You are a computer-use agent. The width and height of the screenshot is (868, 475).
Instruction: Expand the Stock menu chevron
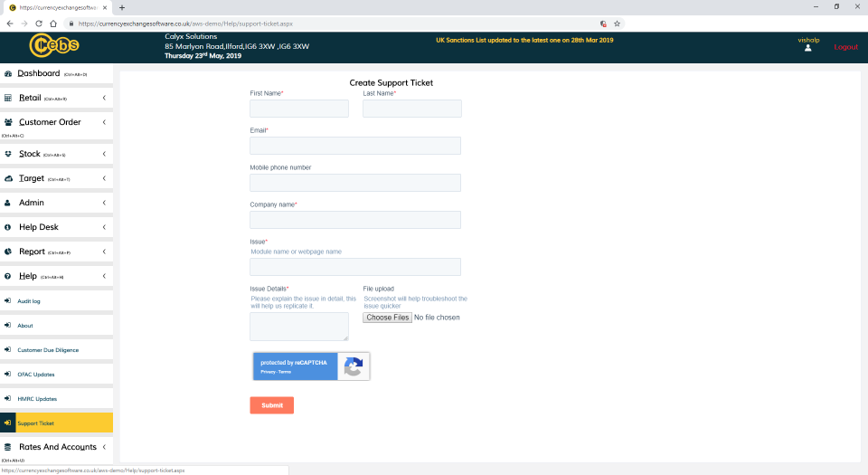[104, 154]
